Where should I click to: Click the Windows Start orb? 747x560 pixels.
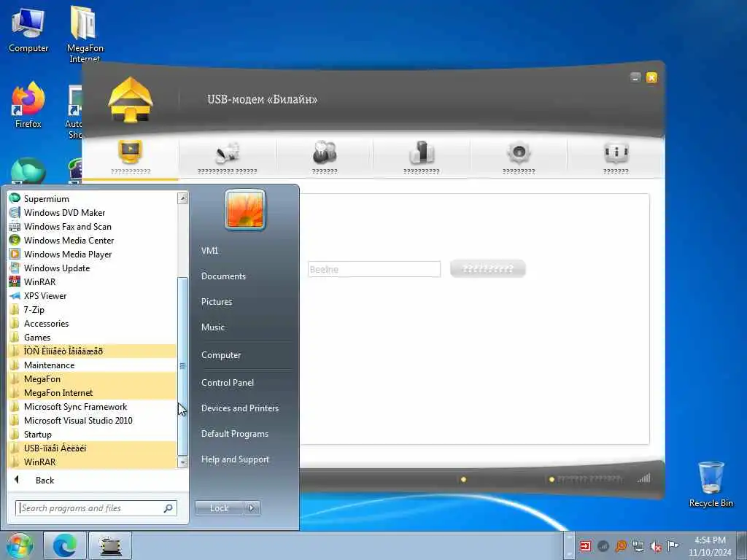coord(19,545)
